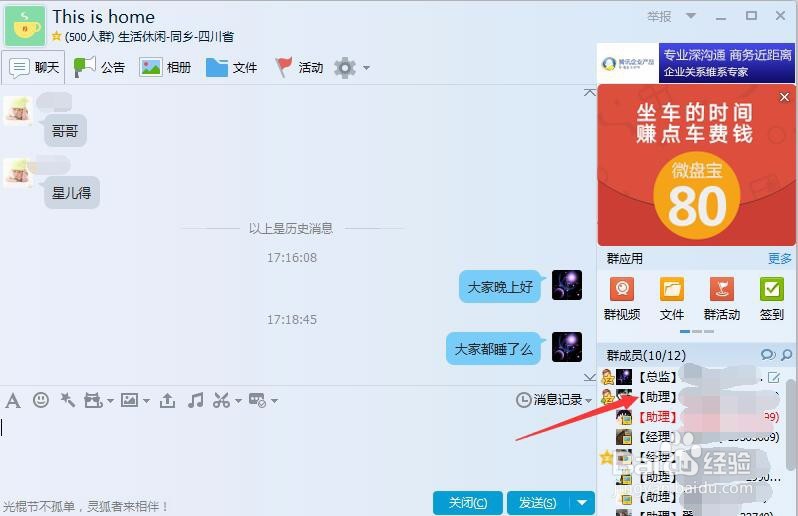
Task: Click the 光棍节不孤单 footer link
Action: (86, 506)
